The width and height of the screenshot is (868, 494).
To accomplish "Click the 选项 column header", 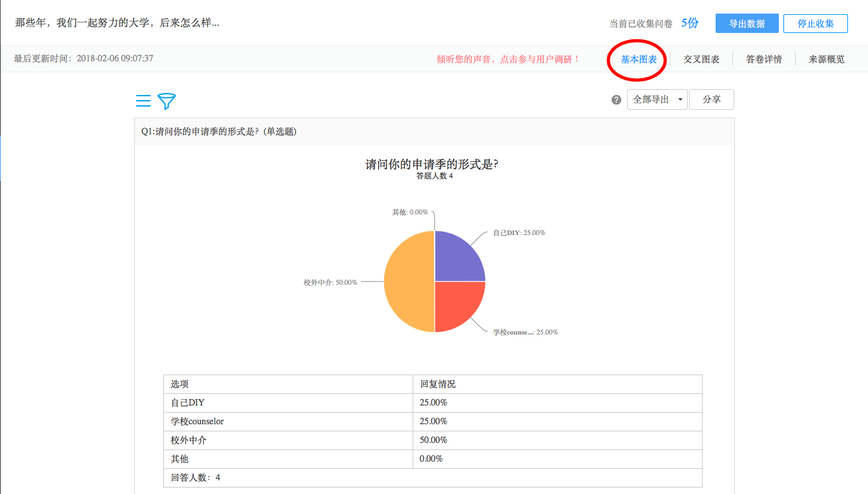I will [288, 384].
